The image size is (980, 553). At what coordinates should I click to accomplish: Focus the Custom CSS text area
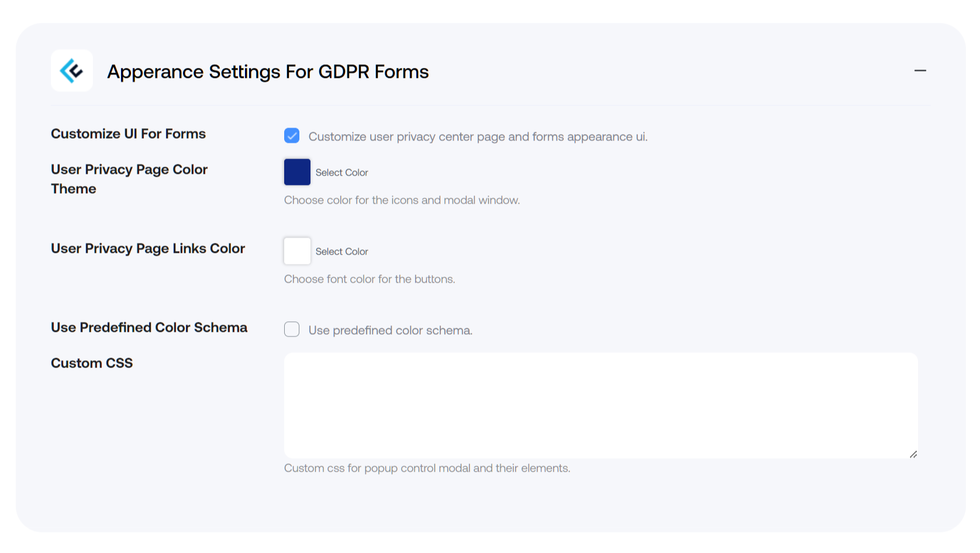coord(601,406)
